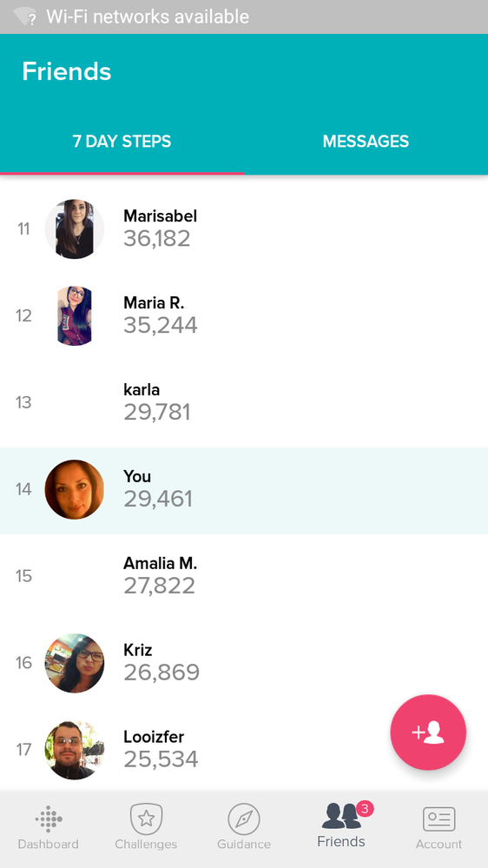Switch to the MESSAGES tab
Image resolution: width=488 pixels, height=868 pixels.
(x=366, y=142)
